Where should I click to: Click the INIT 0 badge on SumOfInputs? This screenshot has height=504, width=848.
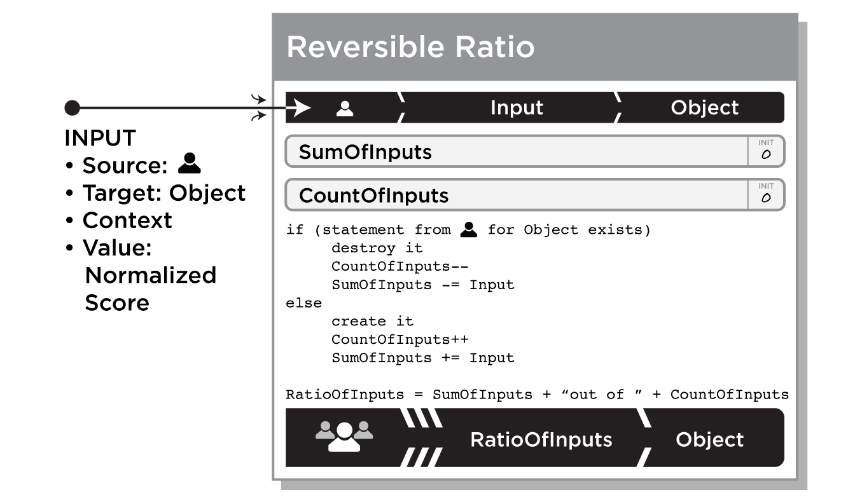click(x=766, y=151)
